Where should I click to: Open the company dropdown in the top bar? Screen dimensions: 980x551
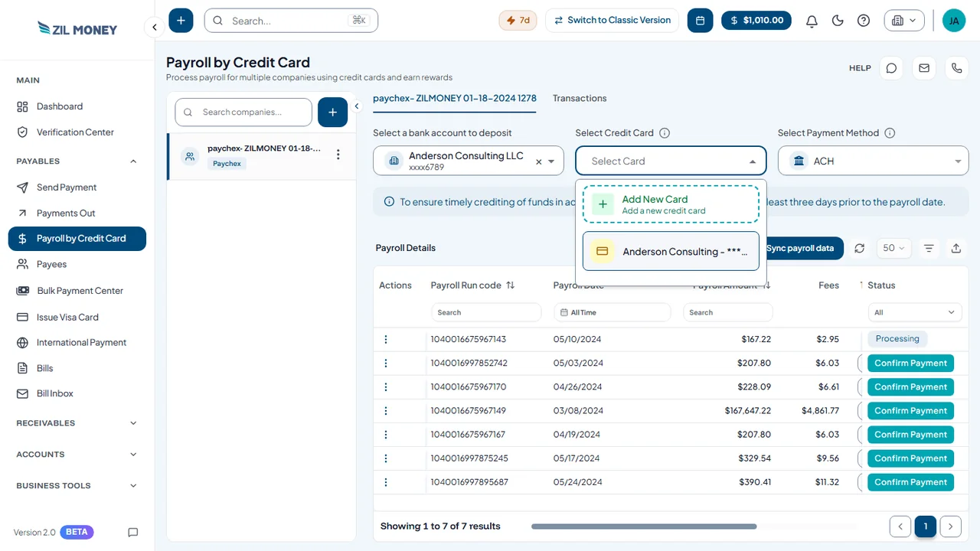click(904, 21)
